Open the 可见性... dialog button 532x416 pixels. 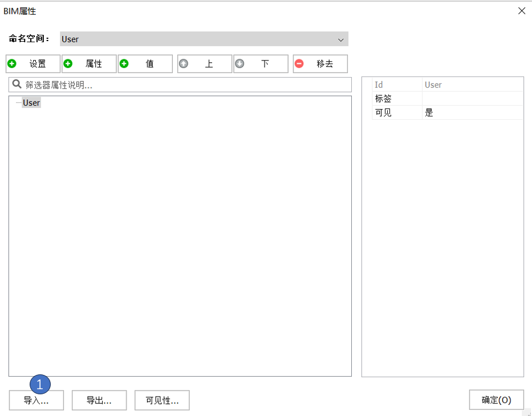(x=162, y=400)
